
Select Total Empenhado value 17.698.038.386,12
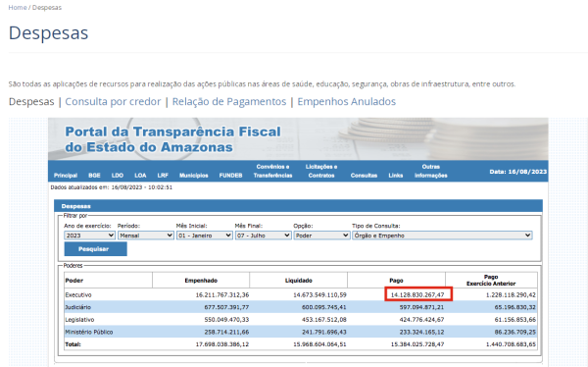click(x=222, y=344)
